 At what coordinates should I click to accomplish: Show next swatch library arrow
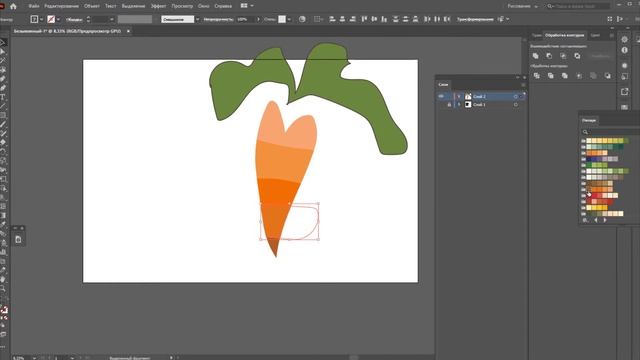click(x=605, y=220)
